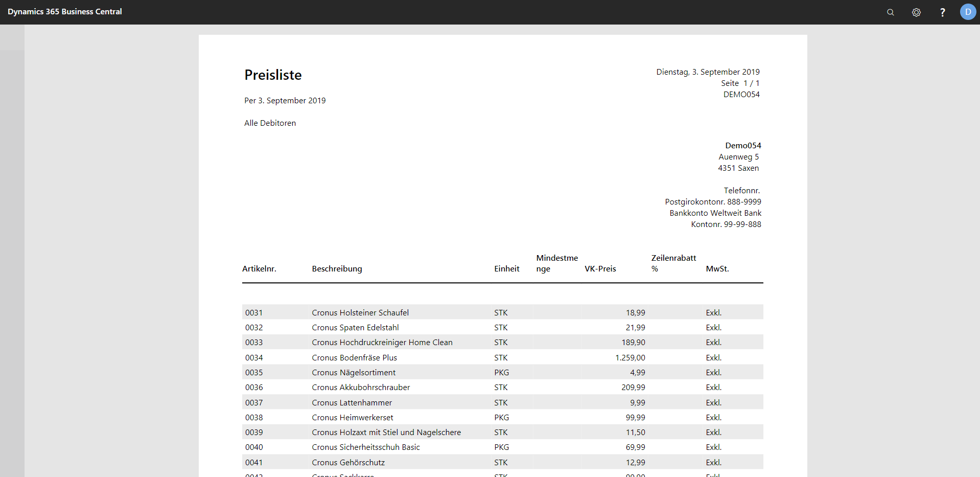This screenshot has width=980, height=477.
Task: Click article number 0037
Action: [254, 403]
